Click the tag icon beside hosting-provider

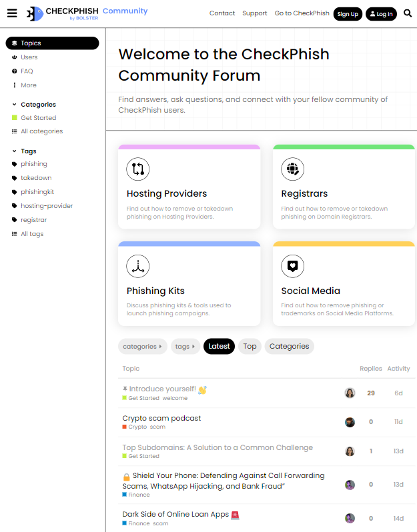pos(14,206)
